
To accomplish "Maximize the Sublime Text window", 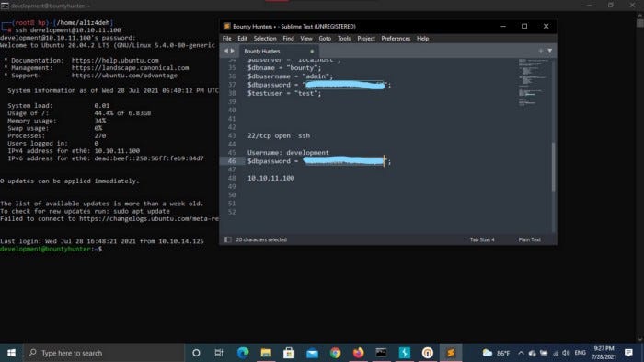I will tap(524, 26).
